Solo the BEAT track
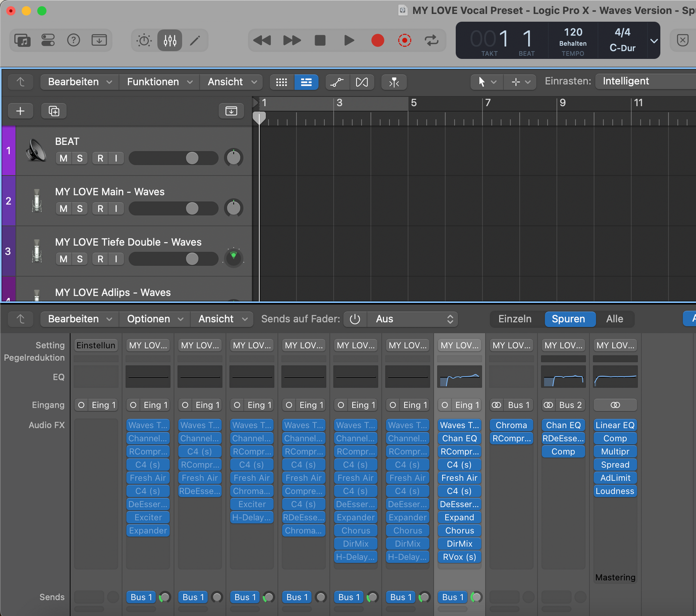 click(x=80, y=158)
